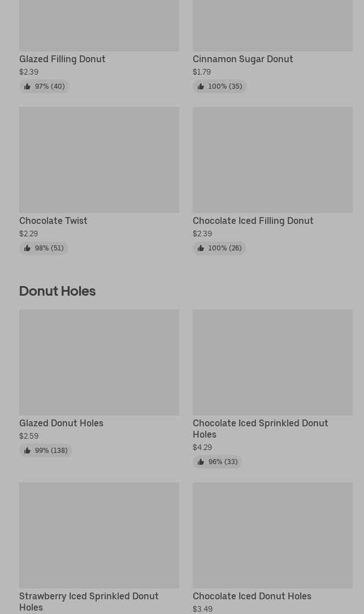This screenshot has width=364, height=614.
Task: Click thumbs-up icon under Glazed Donut Holes
Action: tap(27, 451)
